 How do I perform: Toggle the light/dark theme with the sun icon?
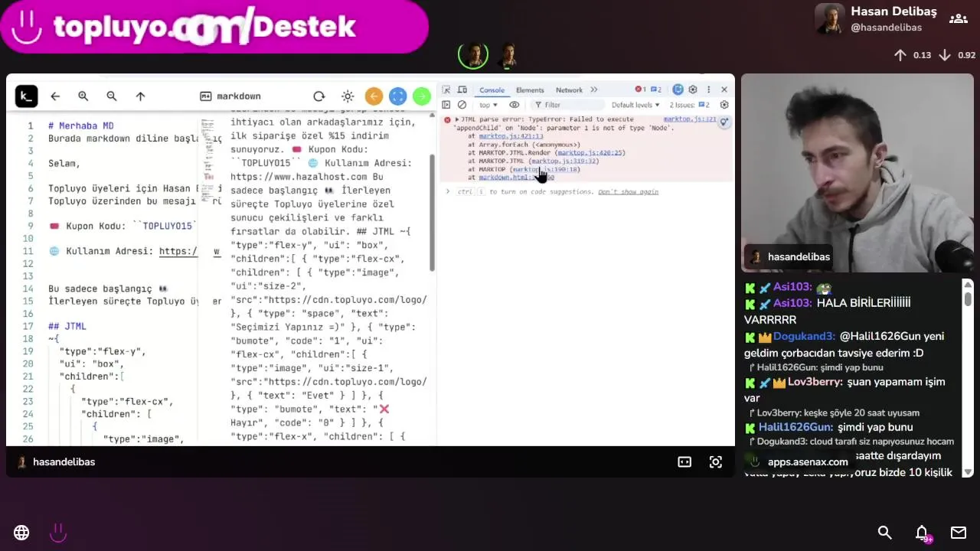click(x=348, y=96)
